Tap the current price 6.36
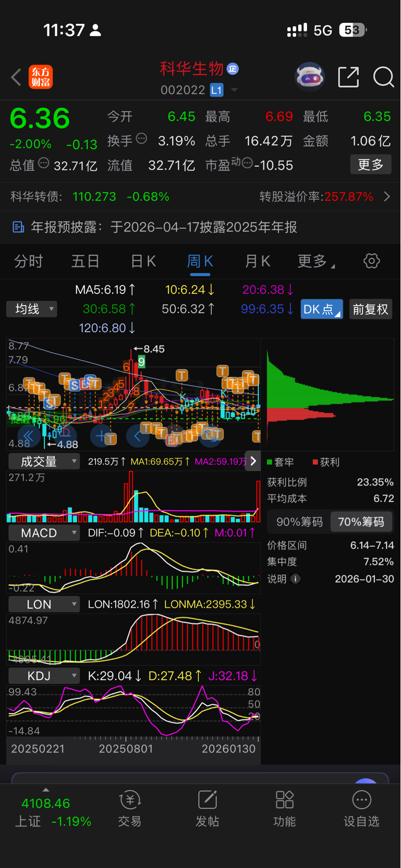This screenshot has width=401, height=868. (40, 118)
